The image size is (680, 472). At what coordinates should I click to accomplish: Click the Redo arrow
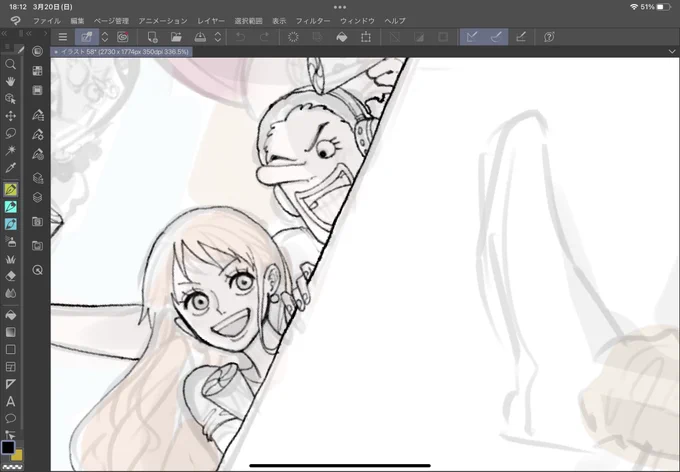[x=264, y=37]
